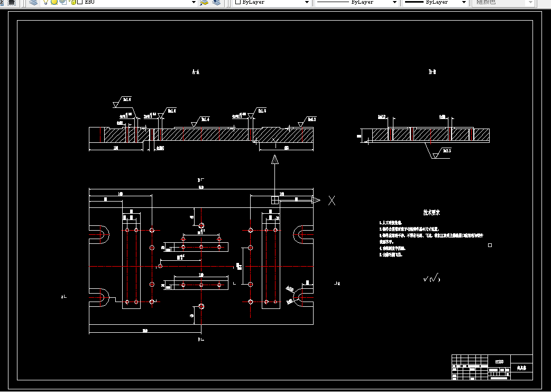Select the B-B section view label
Screen dimensions: 551x392
click(432, 72)
